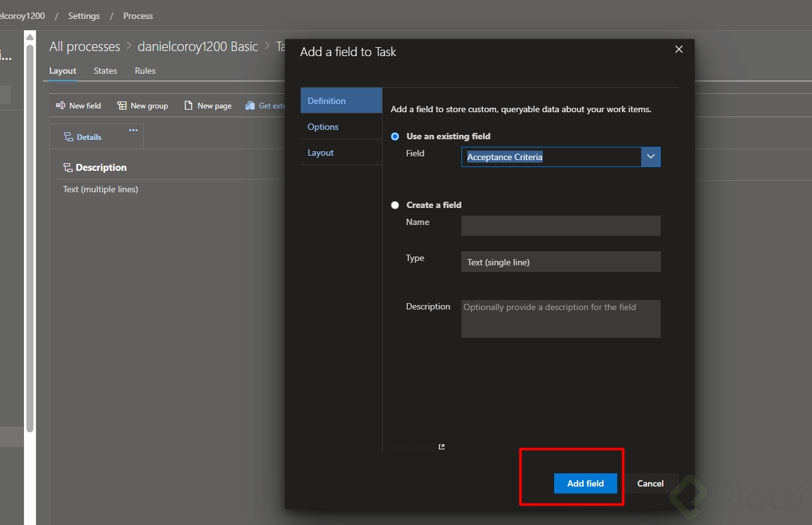Click the Get extensions bag icon
Screen dimensions: 812x525
pyautogui.click(x=250, y=106)
